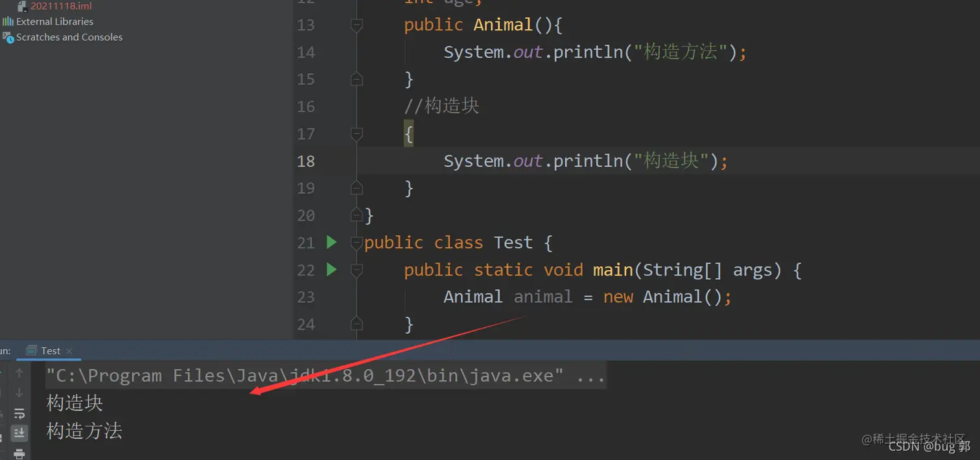
Task: Collapse class Test fold at line 21
Action: click(x=356, y=242)
